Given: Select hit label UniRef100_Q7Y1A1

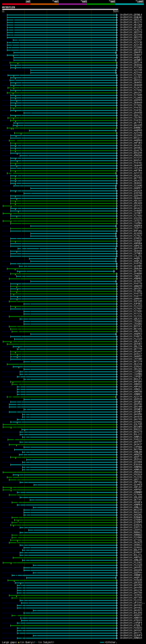Looking at the screenshot, I should coord(131,540).
